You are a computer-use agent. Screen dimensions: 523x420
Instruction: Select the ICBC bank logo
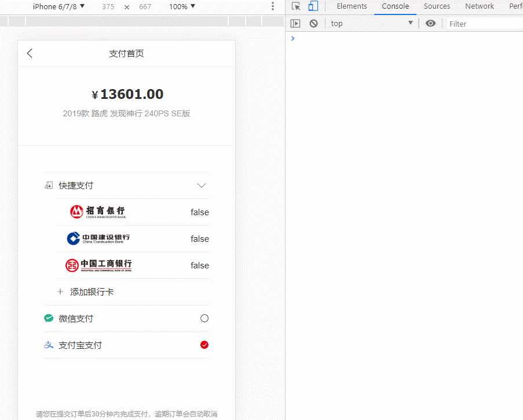click(98, 265)
